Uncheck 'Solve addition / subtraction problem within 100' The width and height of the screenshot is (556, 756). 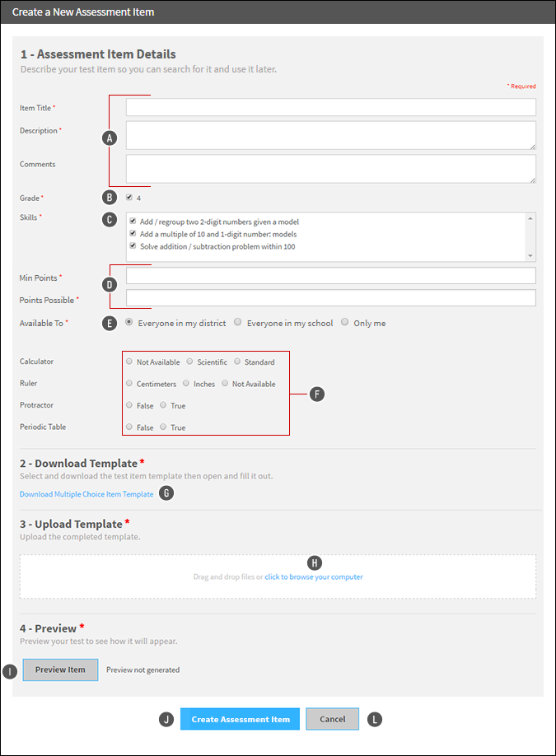(133, 245)
